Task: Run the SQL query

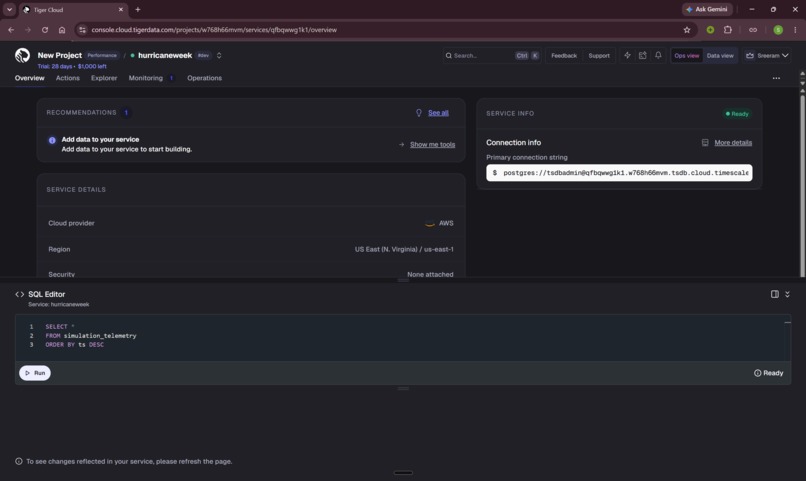Action: click(34, 373)
